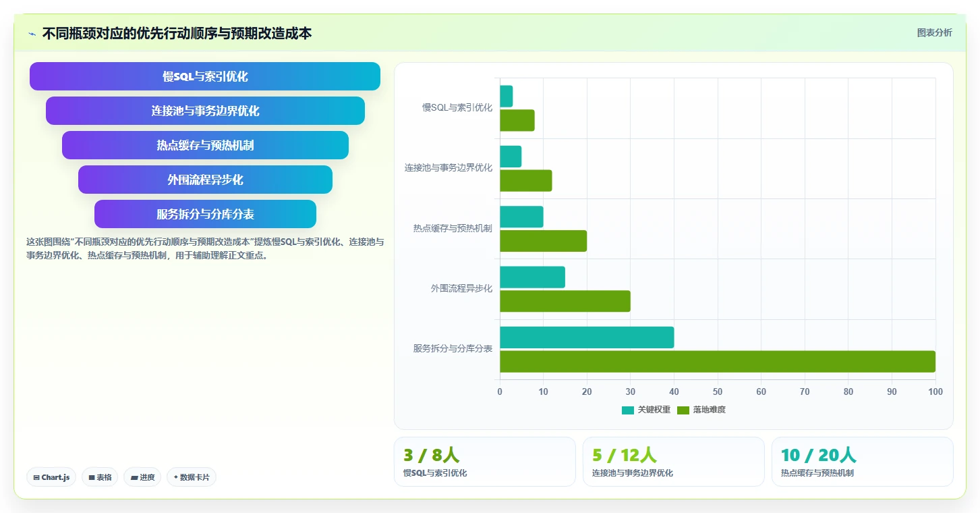The image size is (980, 513).
Task: Open the 10 / 20人 data card
Action: pos(863,462)
